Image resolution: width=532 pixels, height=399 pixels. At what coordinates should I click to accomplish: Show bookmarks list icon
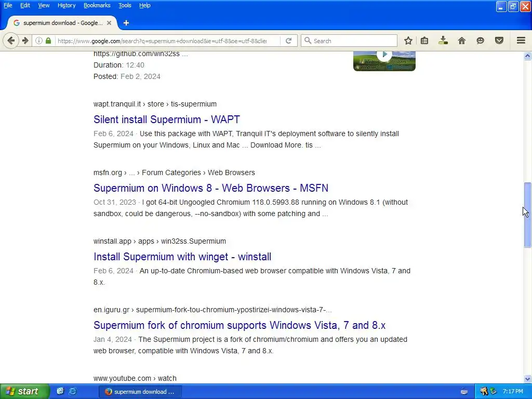point(424,41)
